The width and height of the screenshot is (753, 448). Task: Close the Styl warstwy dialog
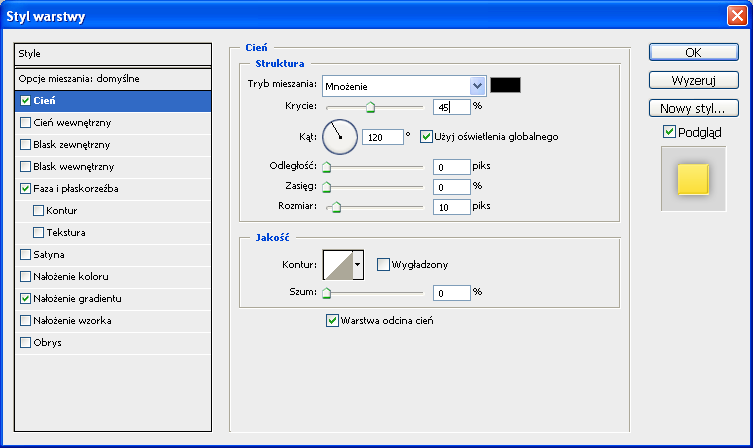736,15
